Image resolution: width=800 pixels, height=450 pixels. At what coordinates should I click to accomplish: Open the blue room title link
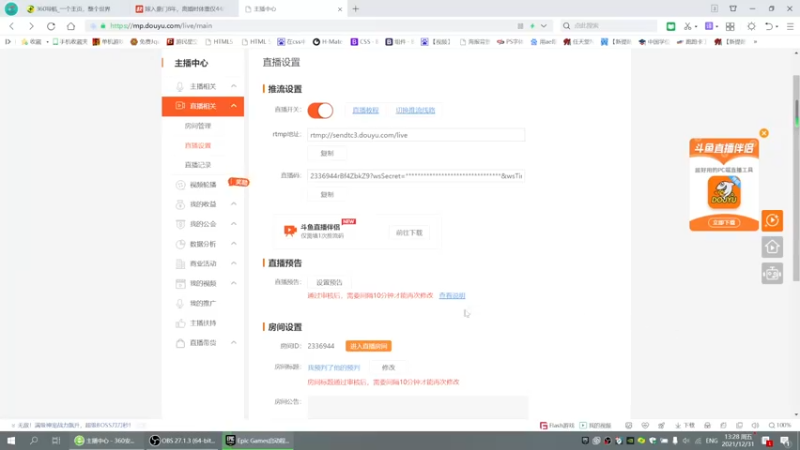(x=334, y=367)
